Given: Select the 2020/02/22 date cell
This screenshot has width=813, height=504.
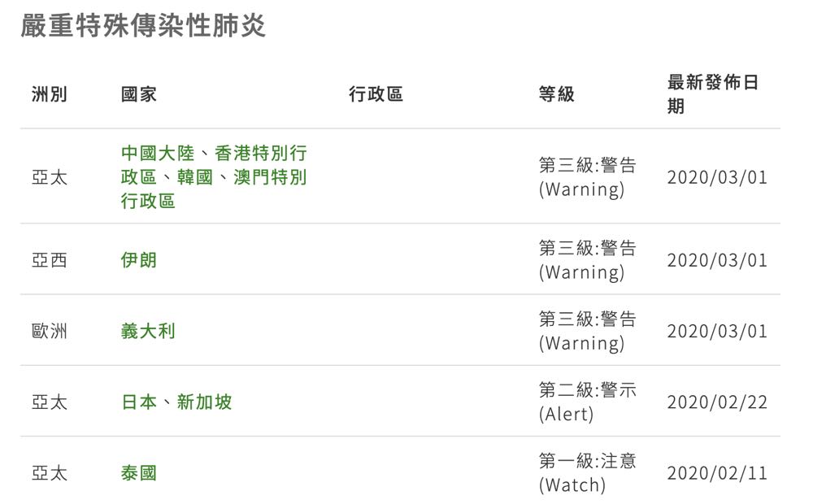Looking at the screenshot, I should point(716,402).
